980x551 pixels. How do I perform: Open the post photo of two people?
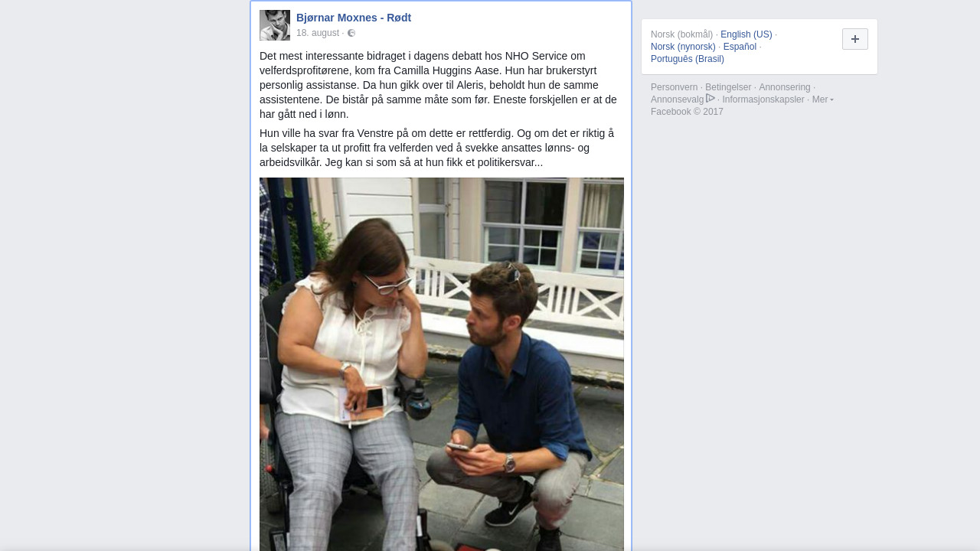coord(442,364)
